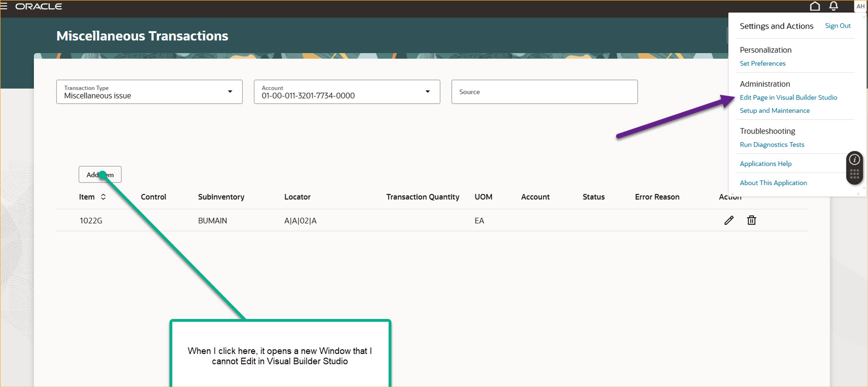Viewport: 868px width, 387px height.
Task: Open Set Preferences
Action: 762,64
